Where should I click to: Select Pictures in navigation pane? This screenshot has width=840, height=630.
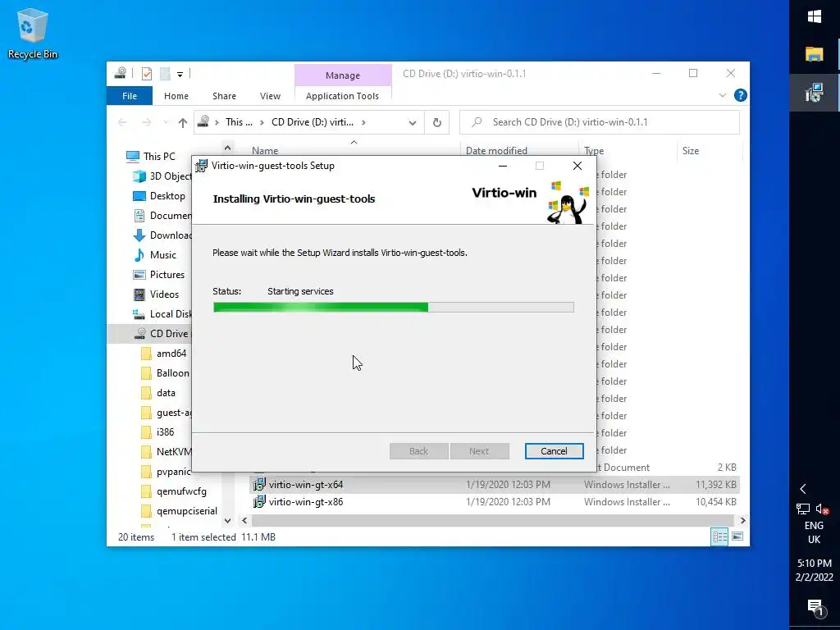158,275
